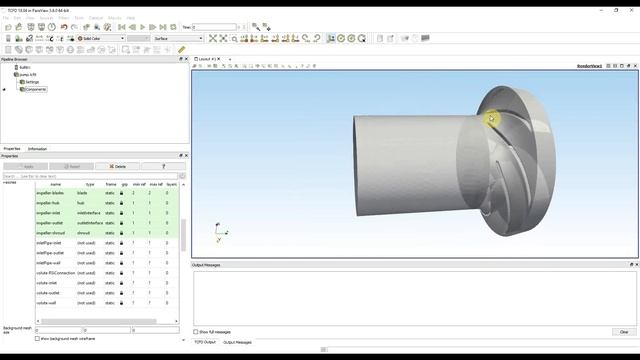Click the color legend visibility icon

coord(8,38)
